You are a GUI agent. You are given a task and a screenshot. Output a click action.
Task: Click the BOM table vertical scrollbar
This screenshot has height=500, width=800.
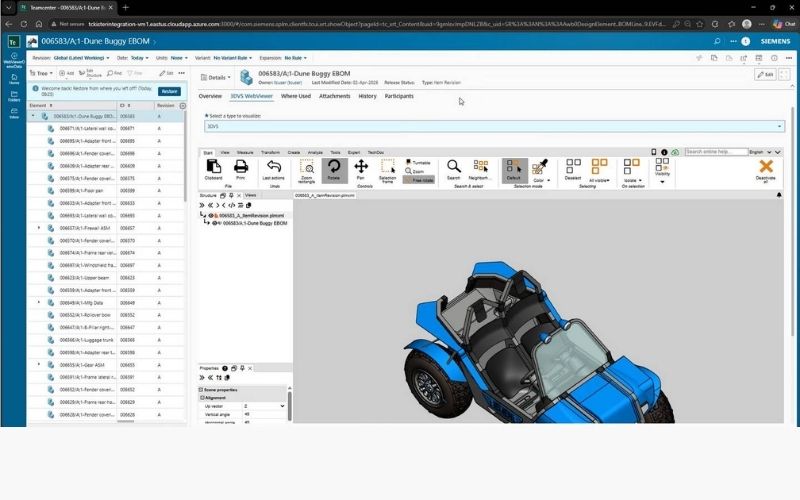tap(185, 156)
